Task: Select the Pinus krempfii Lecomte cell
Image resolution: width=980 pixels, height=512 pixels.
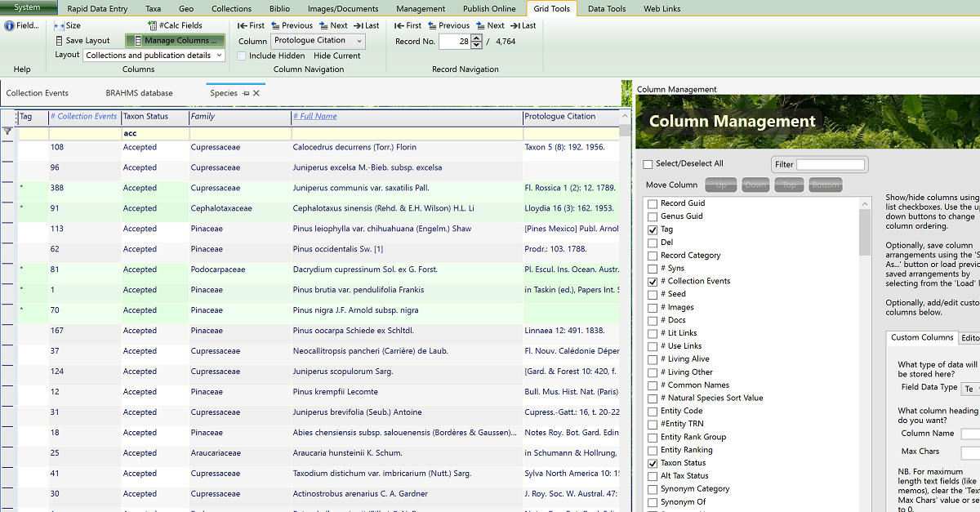Action: pos(406,392)
